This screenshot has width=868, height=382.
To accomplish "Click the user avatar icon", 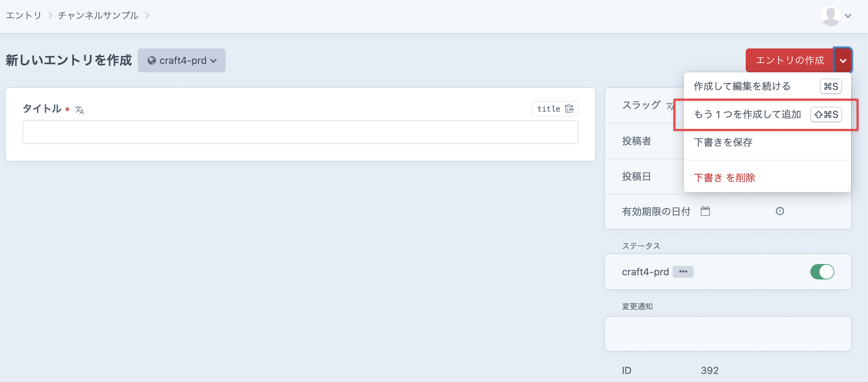I will [x=830, y=15].
